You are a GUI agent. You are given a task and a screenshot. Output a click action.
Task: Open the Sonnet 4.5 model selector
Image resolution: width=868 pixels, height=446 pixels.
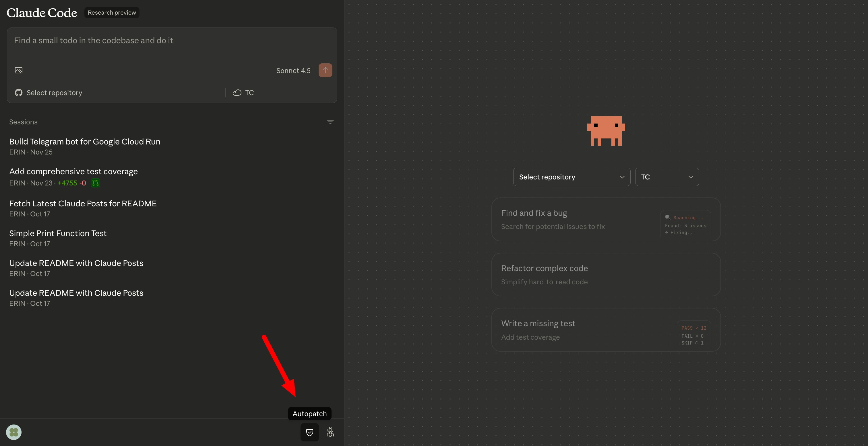pyautogui.click(x=293, y=70)
